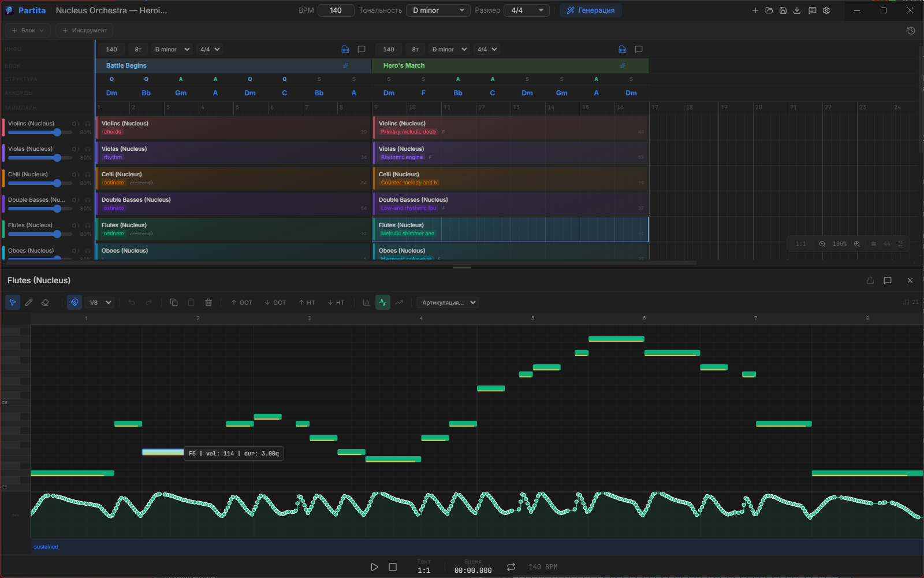Click the save project floppy icon
Image resolution: width=924 pixels, height=578 pixels.
tap(783, 10)
